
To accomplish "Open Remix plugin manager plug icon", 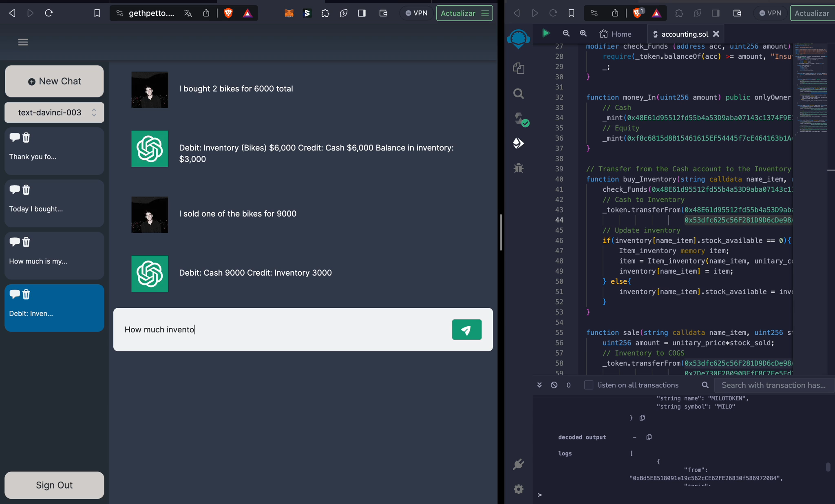I will (518, 464).
